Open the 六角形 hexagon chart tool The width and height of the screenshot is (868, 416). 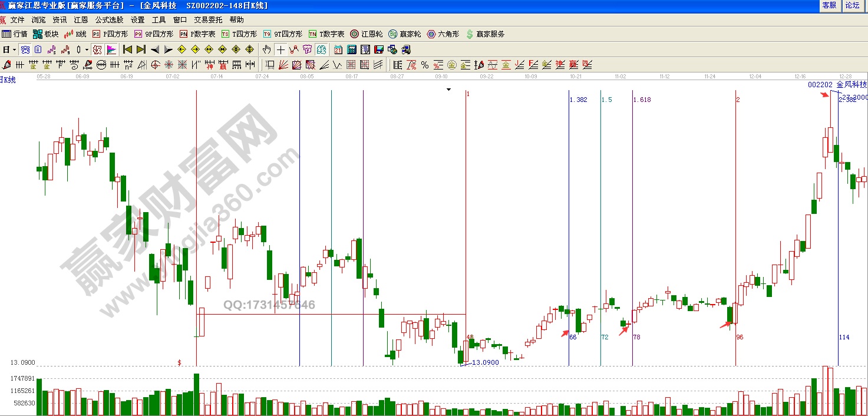click(x=443, y=34)
